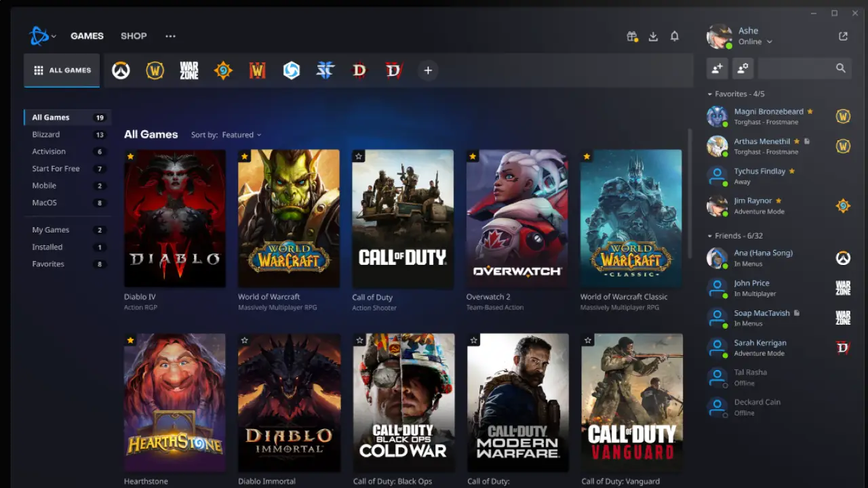Open the Diablo Immortal cover art

[x=290, y=403]
